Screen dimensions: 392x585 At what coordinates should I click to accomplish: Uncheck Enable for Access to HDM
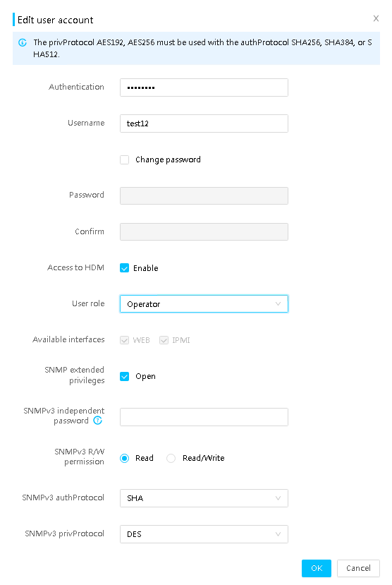pos(125,268)
